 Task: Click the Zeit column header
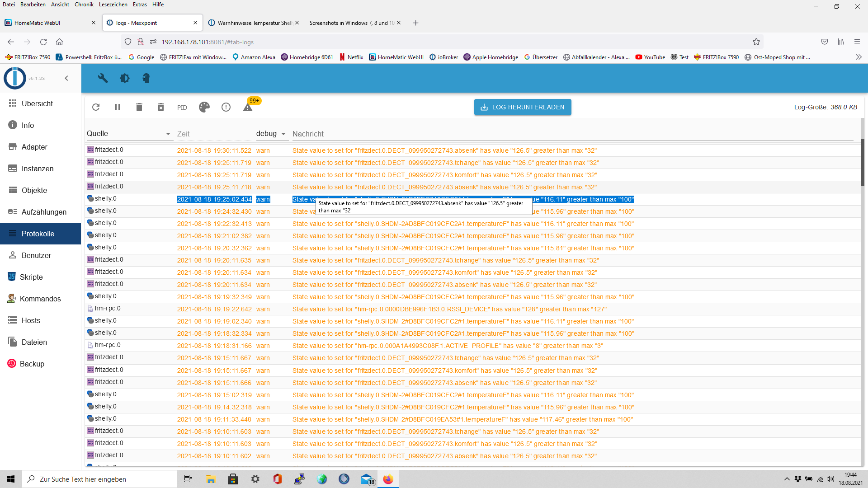pos(184,134)
